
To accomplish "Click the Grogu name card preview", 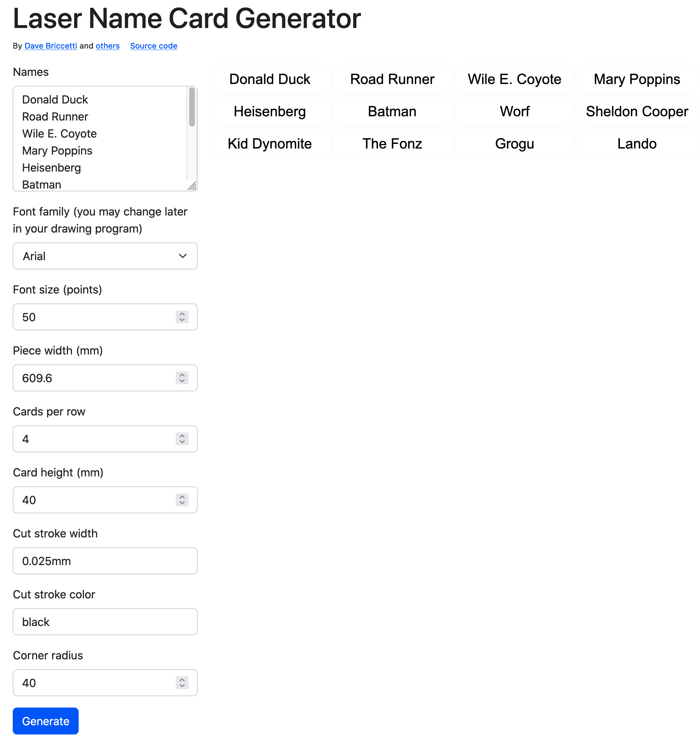I will (514, 144).
